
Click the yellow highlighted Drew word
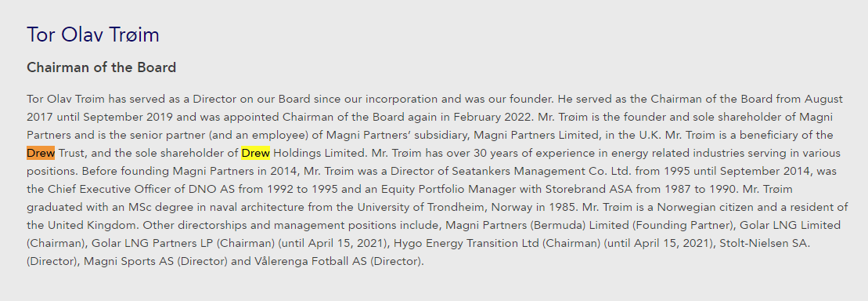tap(256, 153)
